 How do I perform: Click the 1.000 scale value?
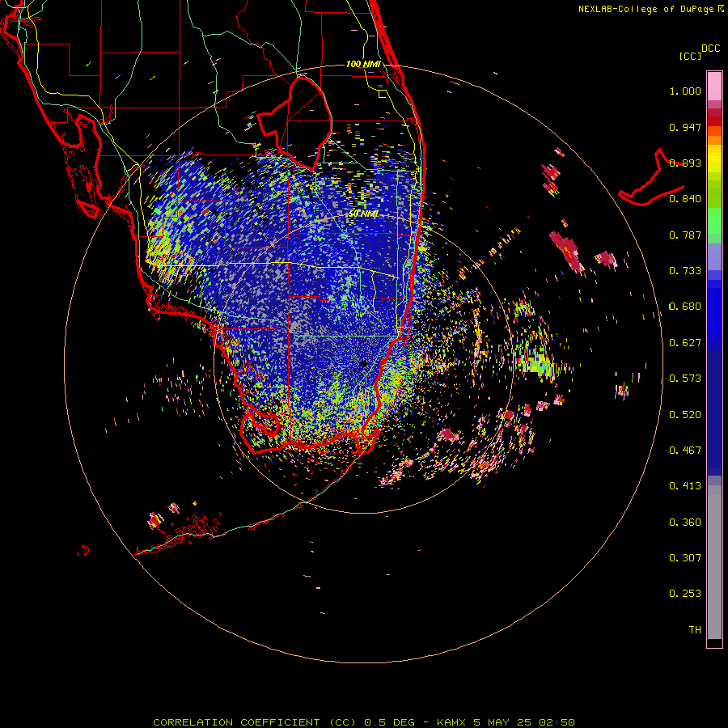tap(685, 91)
